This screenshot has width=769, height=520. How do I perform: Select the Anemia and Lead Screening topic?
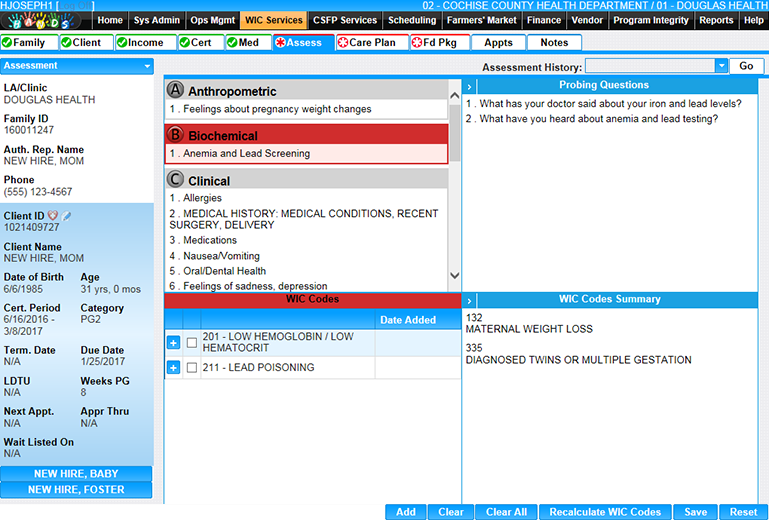point(246,154)
